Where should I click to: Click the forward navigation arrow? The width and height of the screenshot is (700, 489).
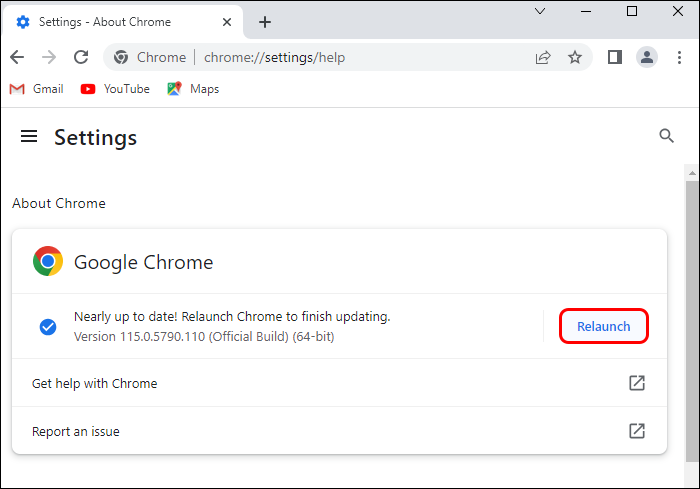point(50,57)
